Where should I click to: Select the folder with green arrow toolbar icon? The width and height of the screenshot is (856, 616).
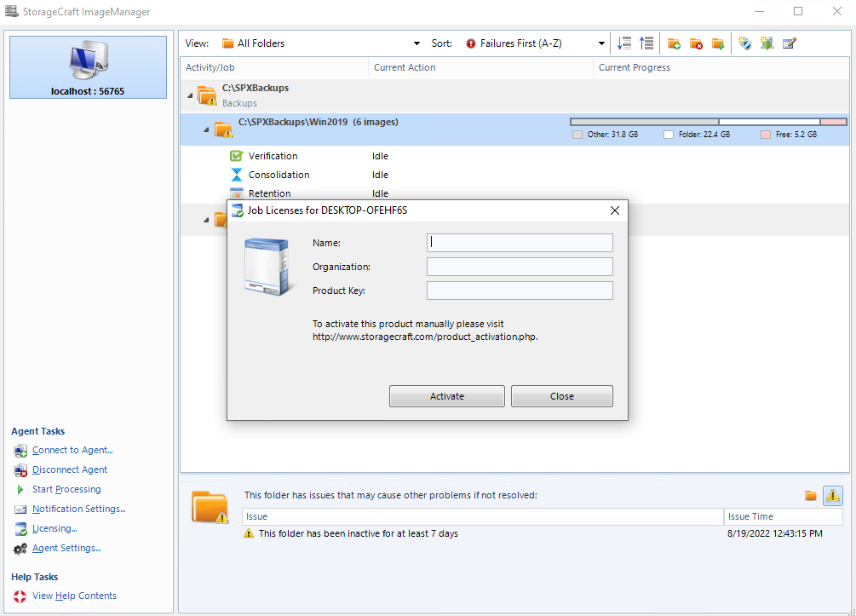point(717,43)
